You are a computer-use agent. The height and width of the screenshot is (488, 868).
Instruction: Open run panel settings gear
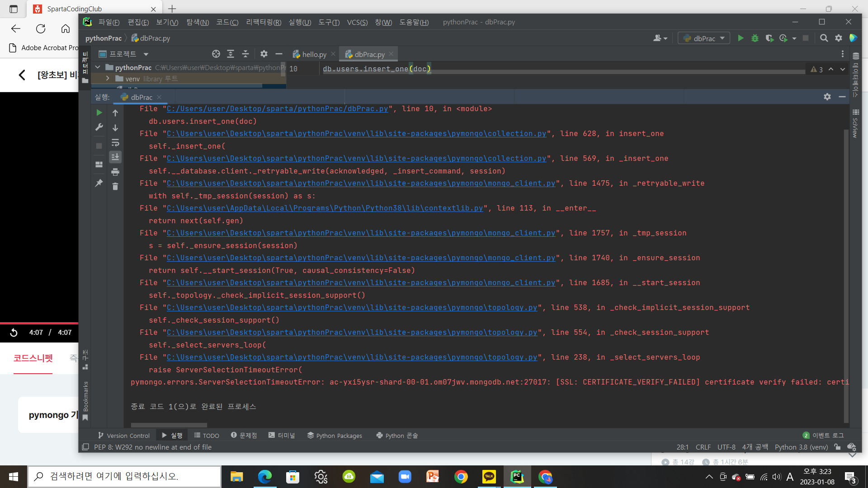coord(827,97)
